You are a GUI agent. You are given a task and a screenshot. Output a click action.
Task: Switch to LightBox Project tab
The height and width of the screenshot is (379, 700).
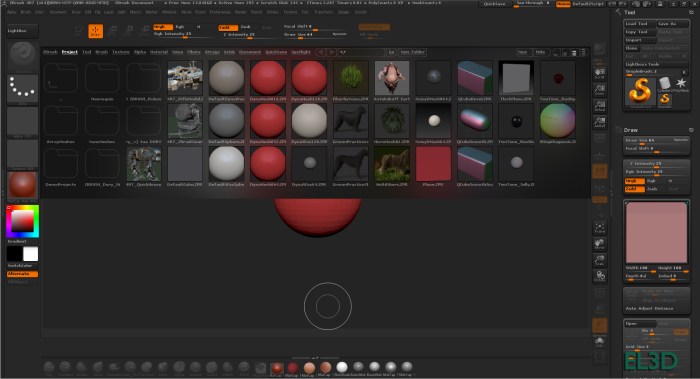point(70,52)
